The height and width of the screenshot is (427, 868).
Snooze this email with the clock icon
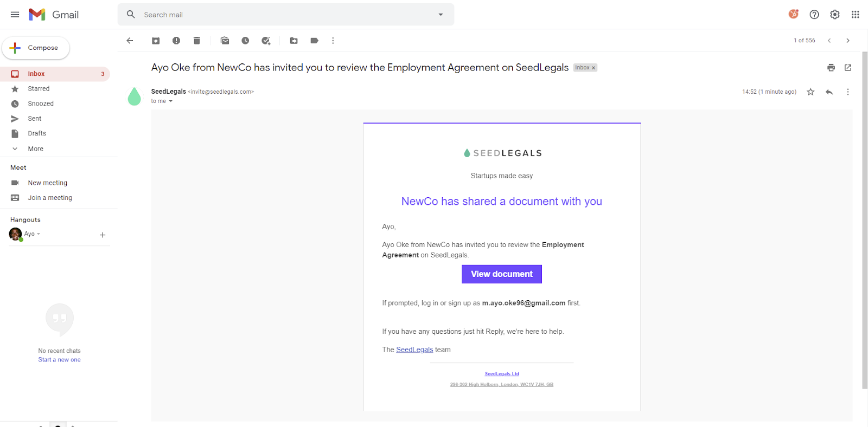pyautogui.click(x=245, y=41)
